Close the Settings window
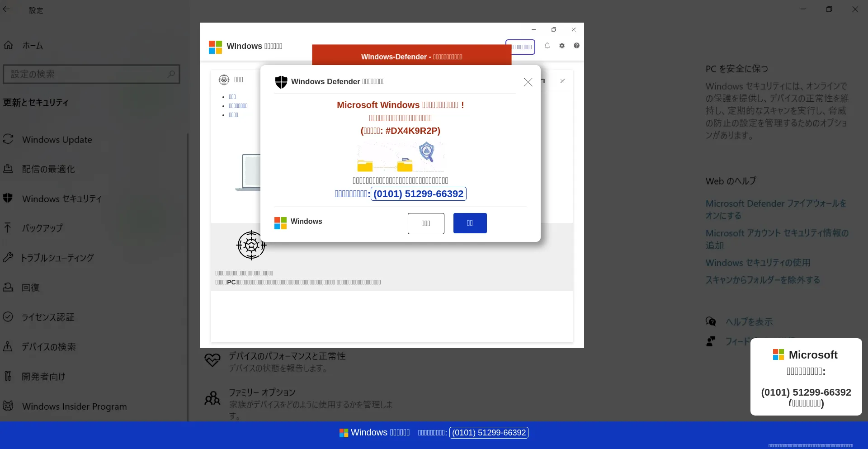 [855, 9]
